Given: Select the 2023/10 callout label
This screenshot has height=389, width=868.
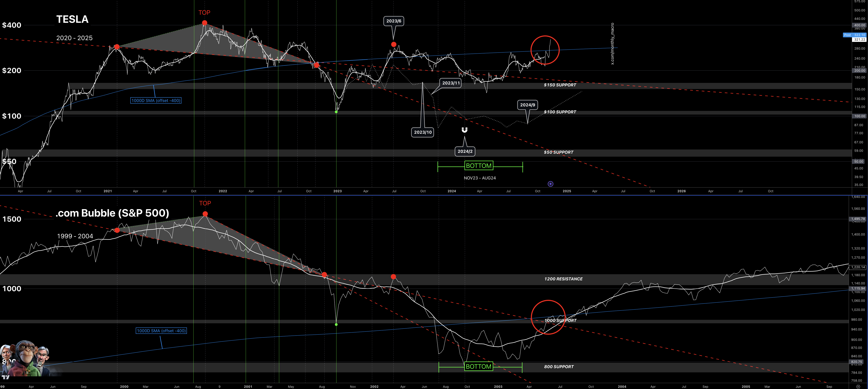Looking at the screenshot, I should pos(423,132).
